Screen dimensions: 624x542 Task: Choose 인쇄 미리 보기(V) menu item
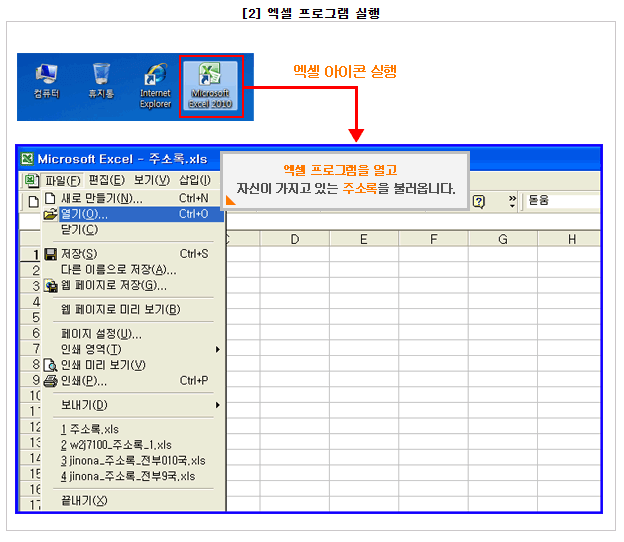click(x=134, y=365)
